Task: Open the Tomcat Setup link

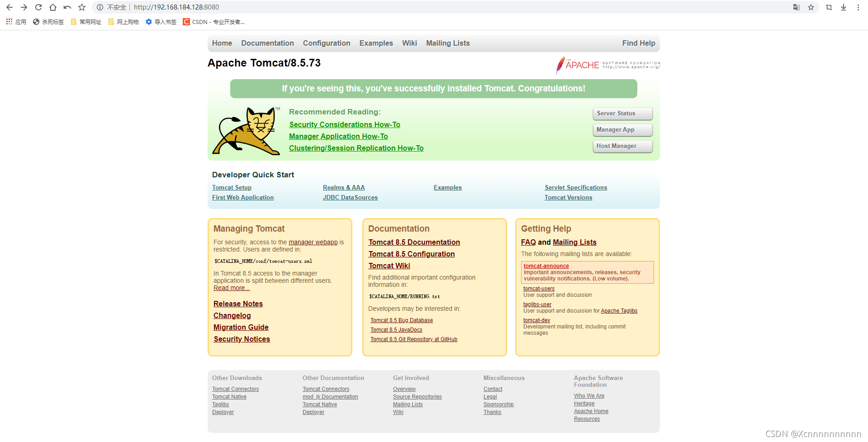Action: 232,188
